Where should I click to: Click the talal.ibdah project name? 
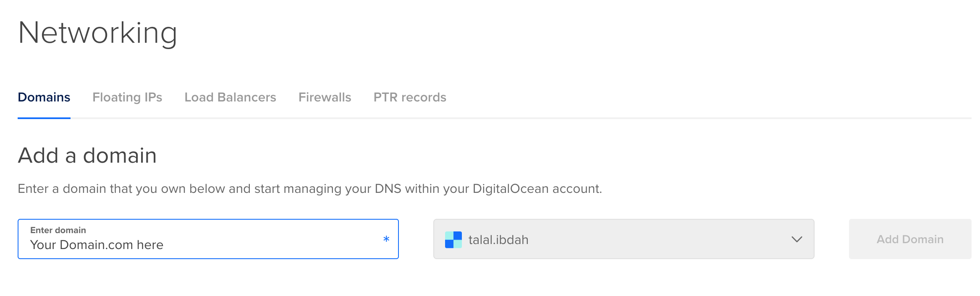coord(497,239)
